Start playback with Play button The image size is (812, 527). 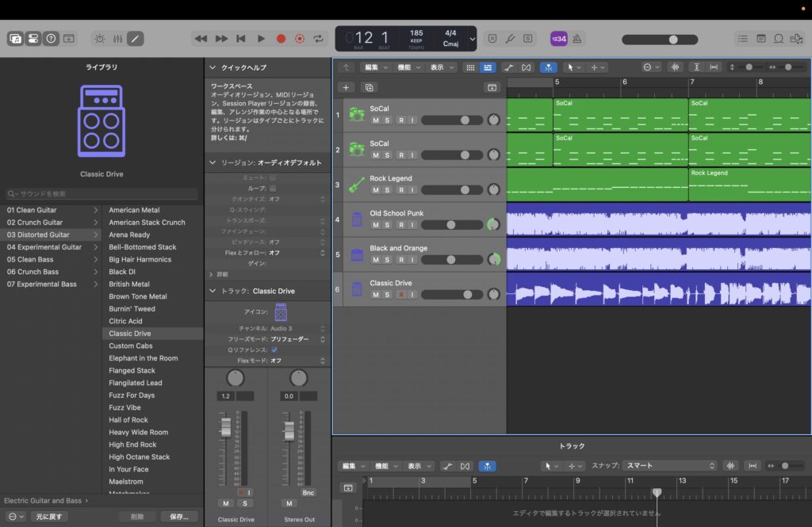click(x=261, y=39)
